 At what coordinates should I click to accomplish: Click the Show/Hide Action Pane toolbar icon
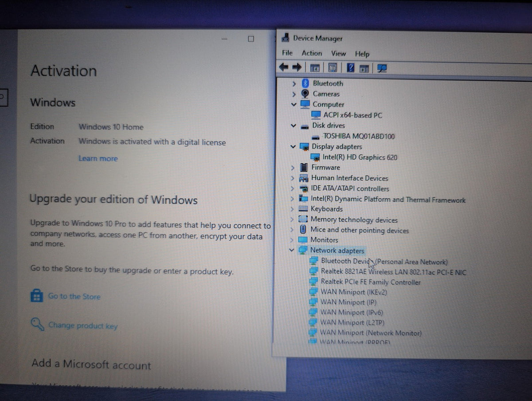[x=364, y=68]
